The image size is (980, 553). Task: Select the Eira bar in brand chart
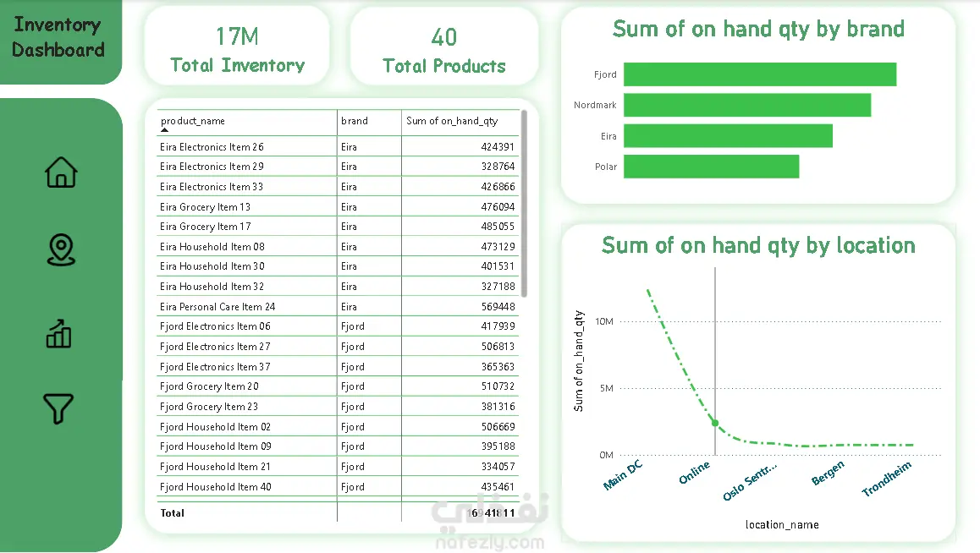(728, 136)
